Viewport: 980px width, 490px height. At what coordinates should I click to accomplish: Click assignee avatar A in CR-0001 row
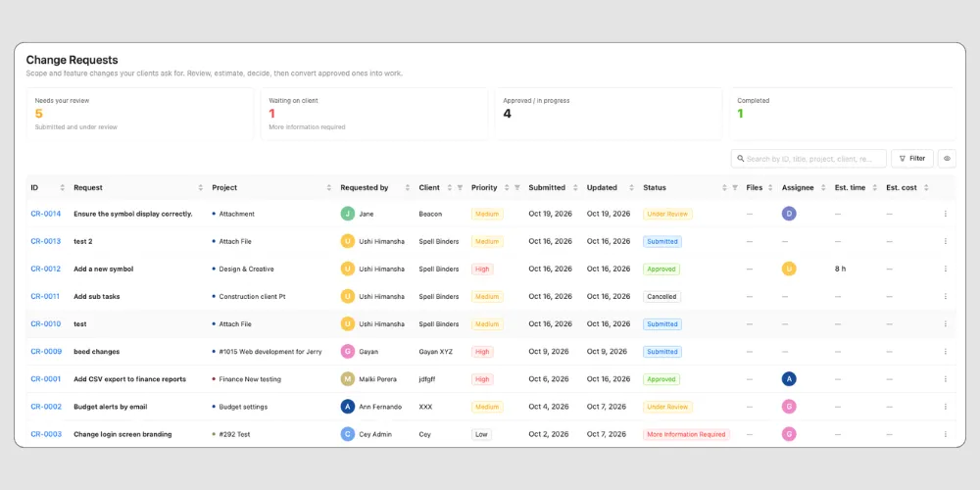pos(789,378)
